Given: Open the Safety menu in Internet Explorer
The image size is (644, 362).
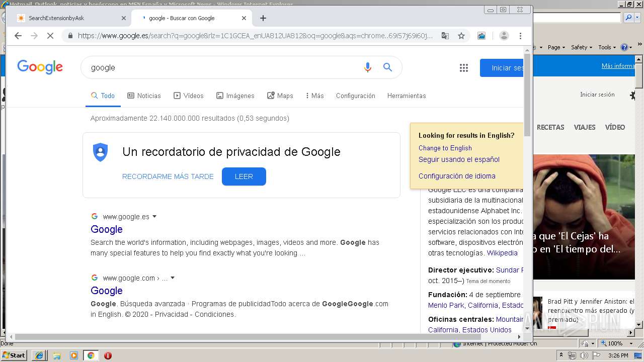Looking at the screenshot, I should (x=582, y=47).
